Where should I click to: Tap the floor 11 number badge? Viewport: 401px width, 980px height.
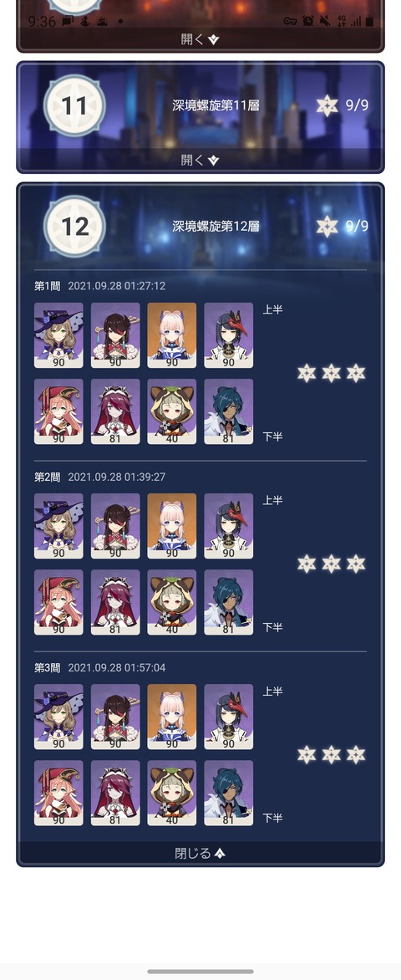(75, 105)
